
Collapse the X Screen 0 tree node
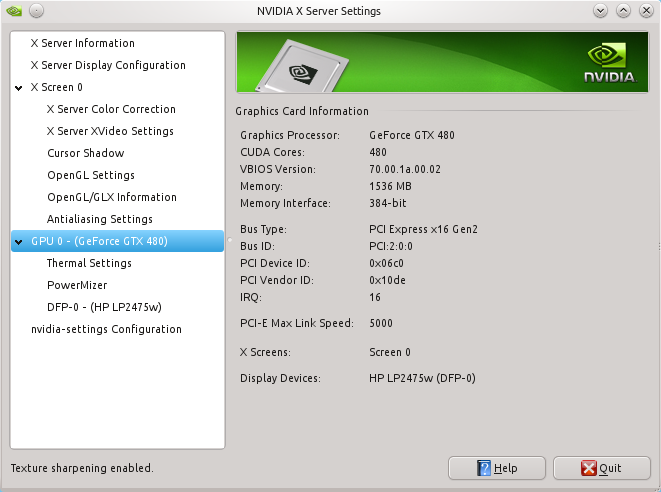point(19,88)
